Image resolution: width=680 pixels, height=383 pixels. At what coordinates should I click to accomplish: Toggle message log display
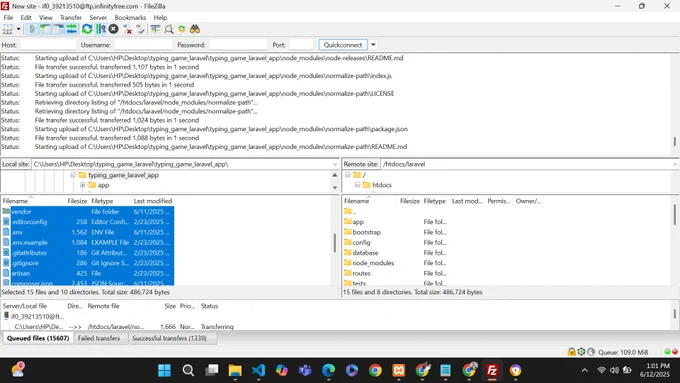(x=33, y=29)
